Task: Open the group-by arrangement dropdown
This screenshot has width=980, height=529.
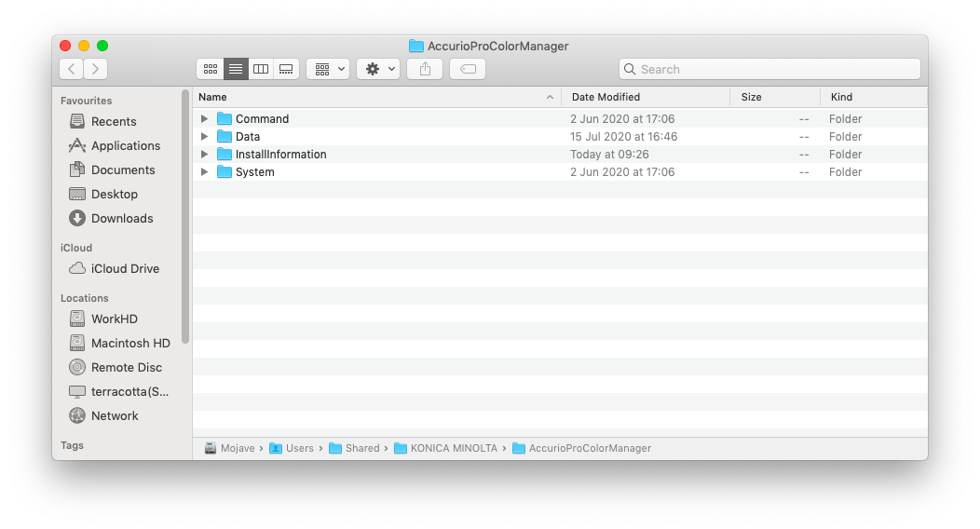Action: coord(328,69)
